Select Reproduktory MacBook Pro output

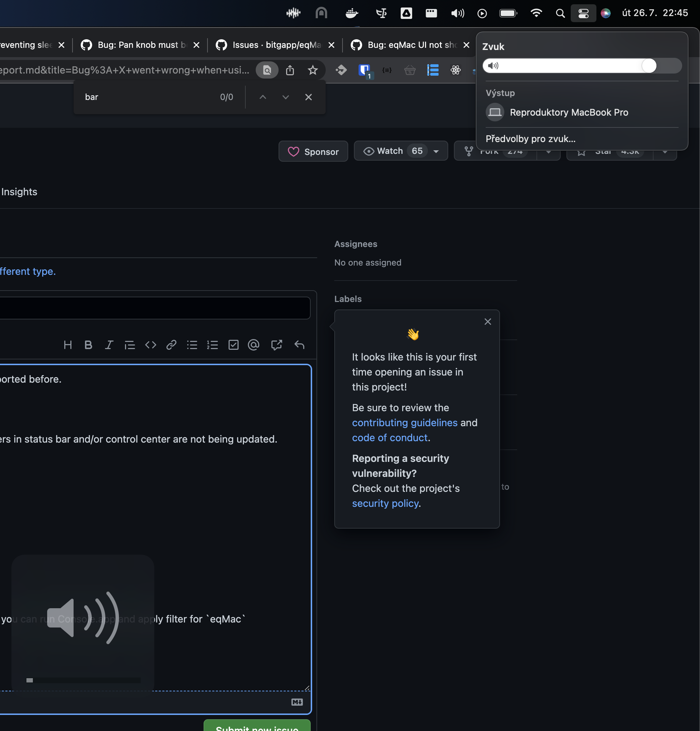568,112
